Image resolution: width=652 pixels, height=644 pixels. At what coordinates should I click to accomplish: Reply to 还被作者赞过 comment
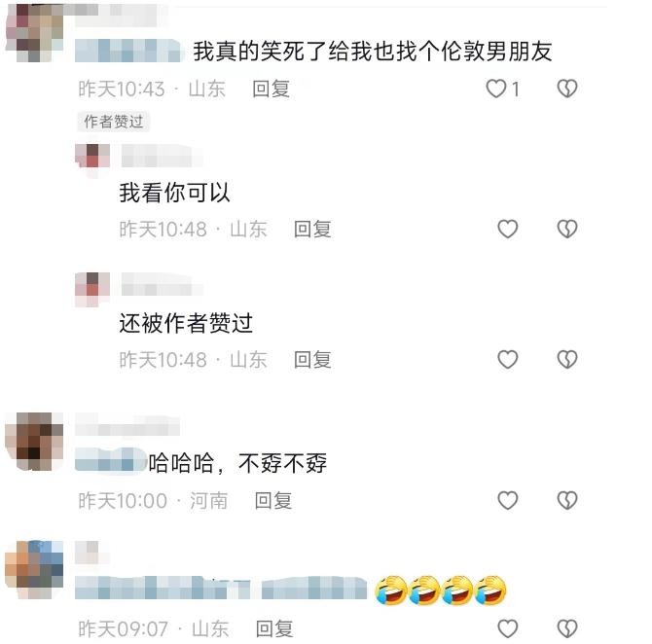[x=312, y=360]
